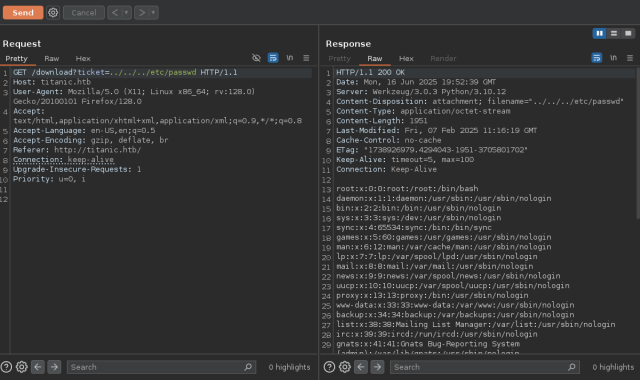Click the Request panel title
Screen dimensions: 640x380
click(x=22, y=44)
